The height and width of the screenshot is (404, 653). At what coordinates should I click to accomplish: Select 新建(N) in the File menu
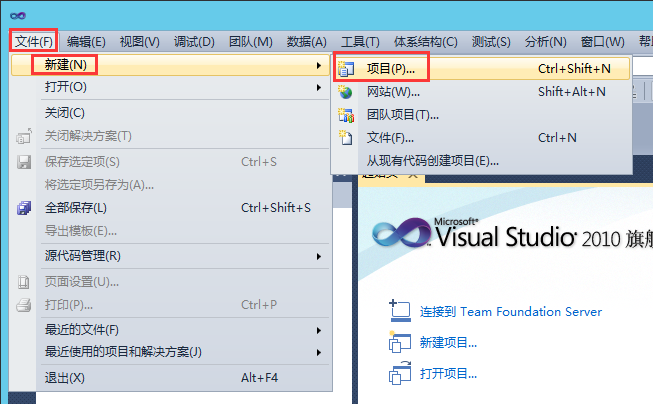[x=170, y=65]
